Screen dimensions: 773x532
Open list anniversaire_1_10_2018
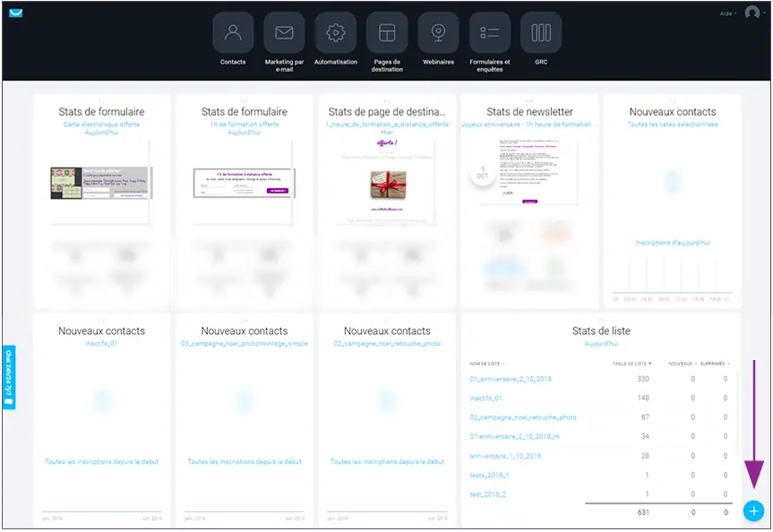point(505,456)
